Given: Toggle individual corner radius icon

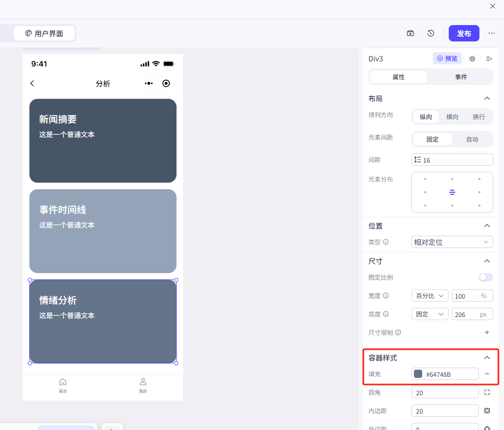Looking at the screenshot, I should (487, 392).
